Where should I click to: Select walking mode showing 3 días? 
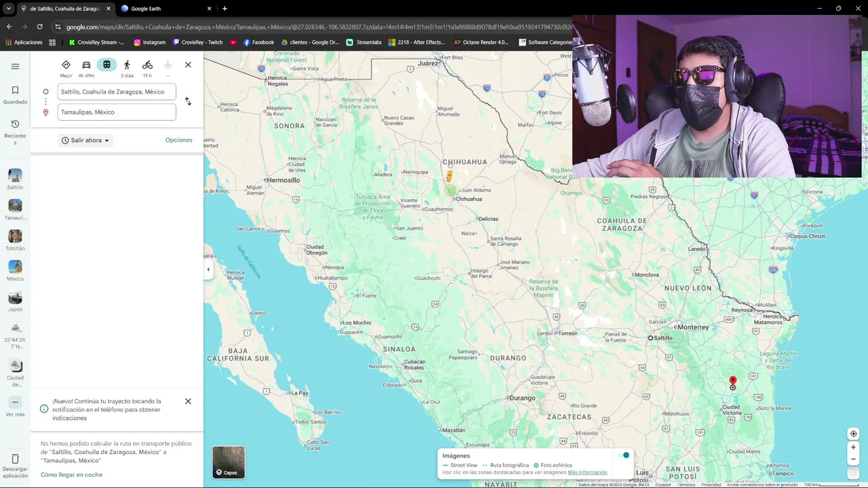pos(127,68)
